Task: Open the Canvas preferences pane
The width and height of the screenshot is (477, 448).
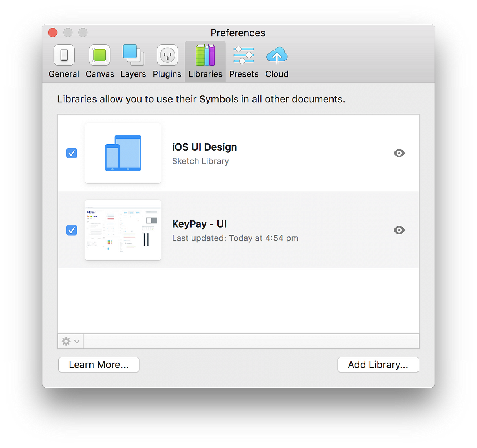Action: click(100, 62)
